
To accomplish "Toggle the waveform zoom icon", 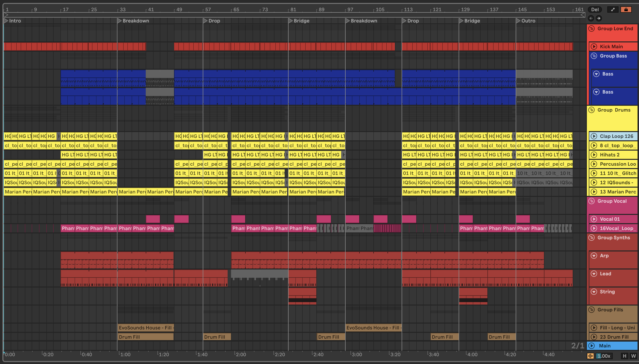I will (x=591, y=356).
